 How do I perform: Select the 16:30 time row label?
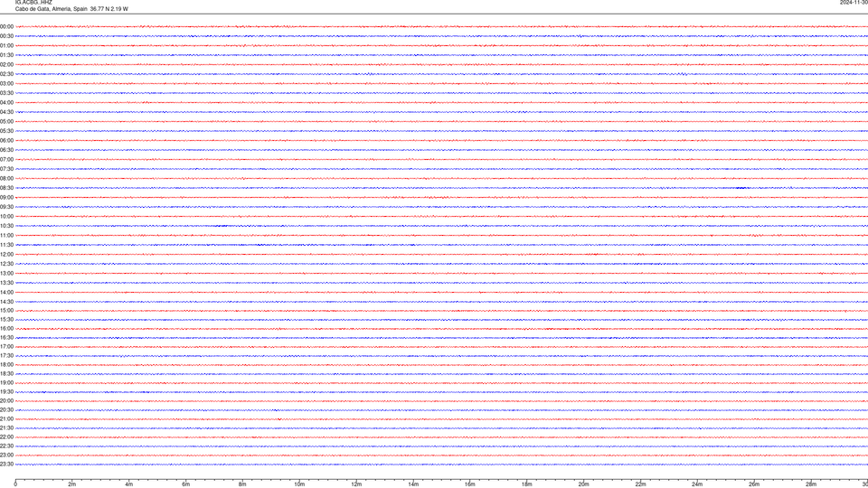point(6,337)
